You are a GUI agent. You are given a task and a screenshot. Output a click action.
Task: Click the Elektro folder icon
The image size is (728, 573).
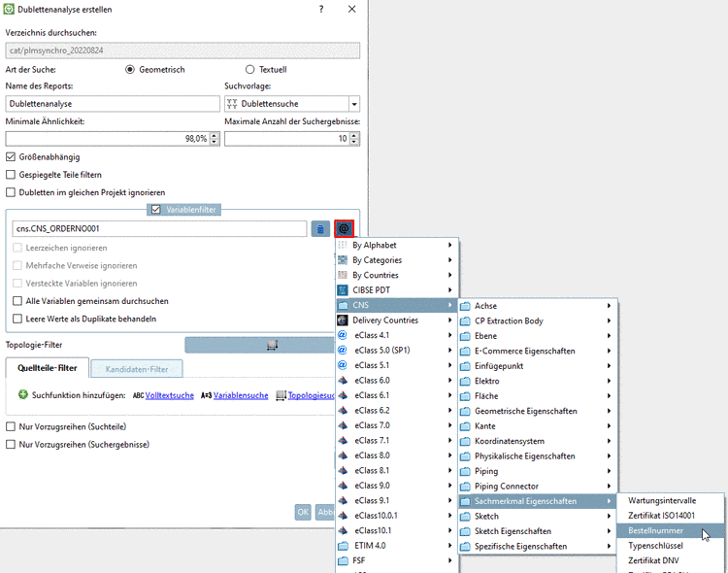[465, 381]
